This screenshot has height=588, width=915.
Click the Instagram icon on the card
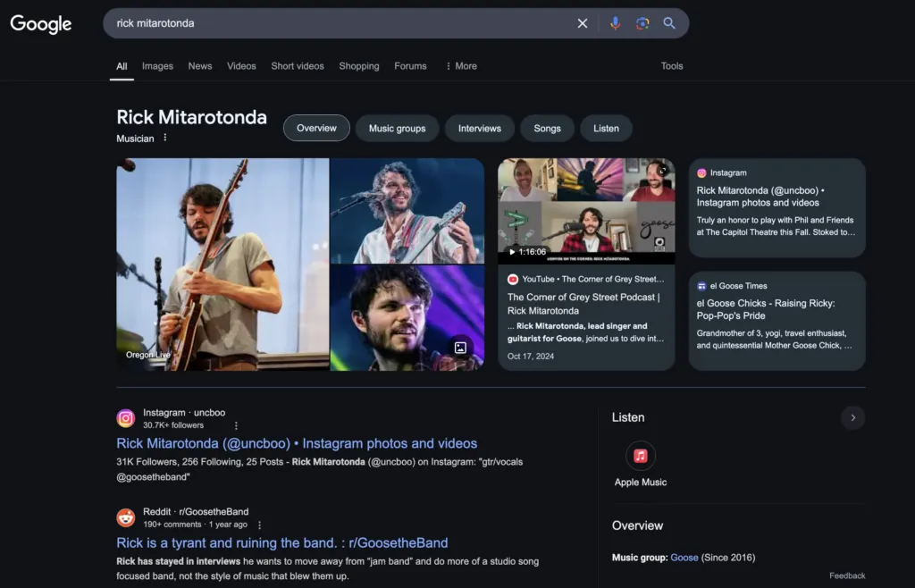(x=701, y=172)
